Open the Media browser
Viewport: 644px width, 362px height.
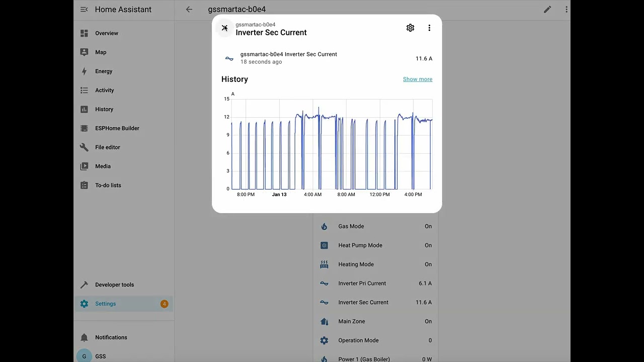[123, 166]
